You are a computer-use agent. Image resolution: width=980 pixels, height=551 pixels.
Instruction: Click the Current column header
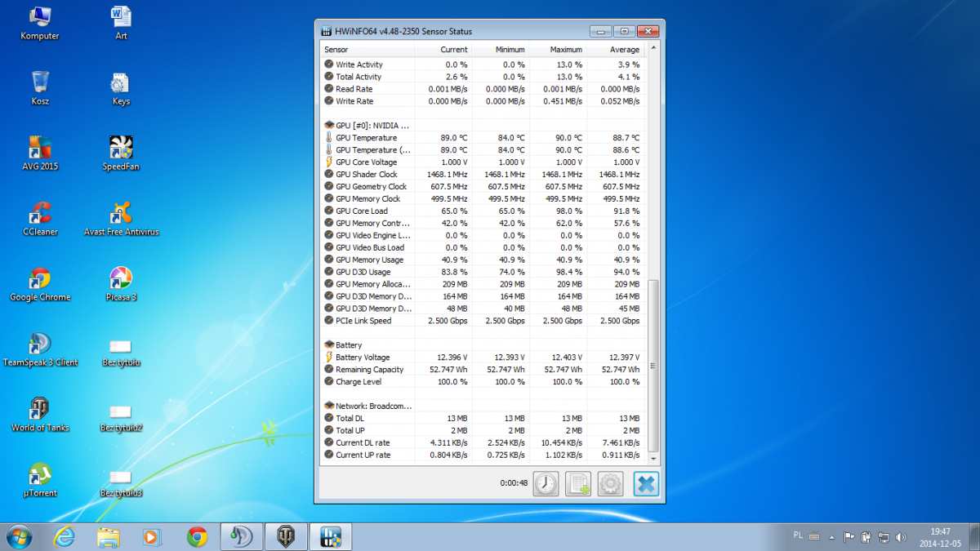pyautogui.click(x=443, y=50)
